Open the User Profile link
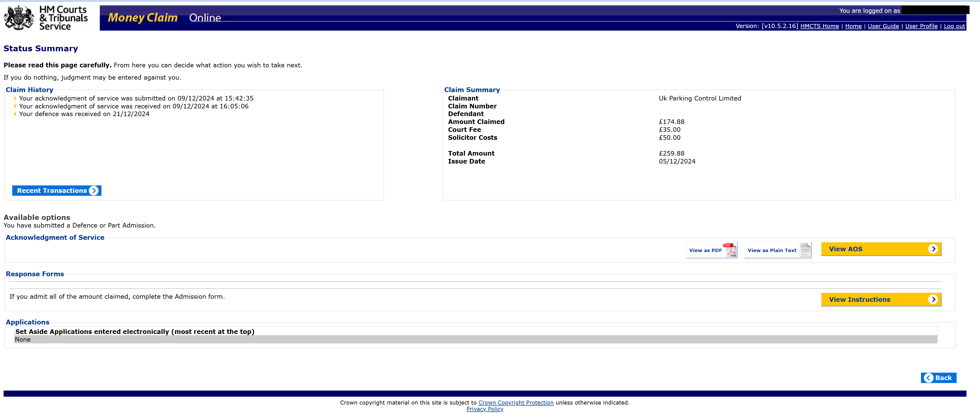The width and height of the screenshot is (980, 413). 921,26
